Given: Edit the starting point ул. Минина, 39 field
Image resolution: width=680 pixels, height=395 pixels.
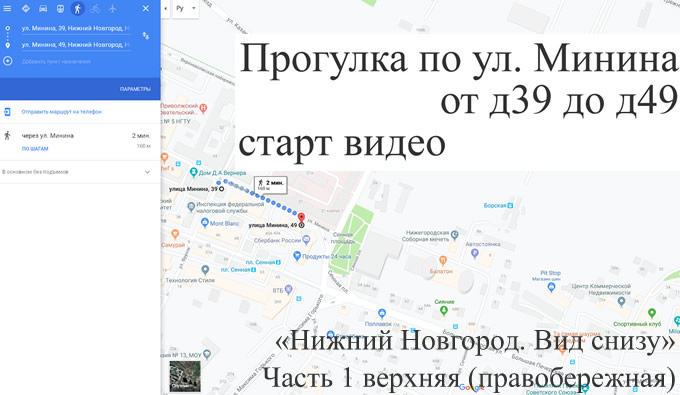Looking at the screenshot, I should 75,29.
